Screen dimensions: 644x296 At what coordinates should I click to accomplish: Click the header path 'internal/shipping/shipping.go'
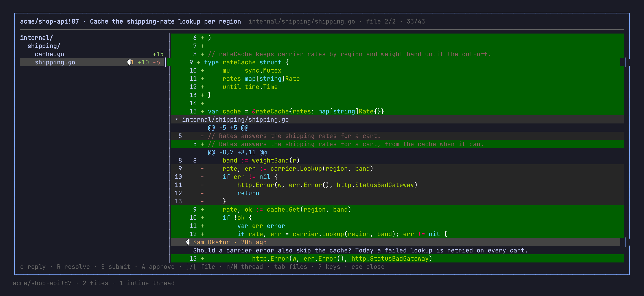click(x=302, y=21)
